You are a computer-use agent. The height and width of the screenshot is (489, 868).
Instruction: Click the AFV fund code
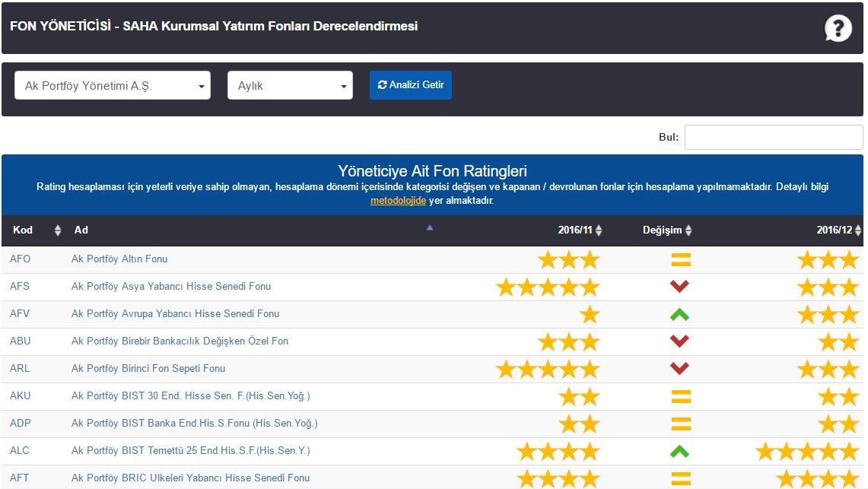19,313
